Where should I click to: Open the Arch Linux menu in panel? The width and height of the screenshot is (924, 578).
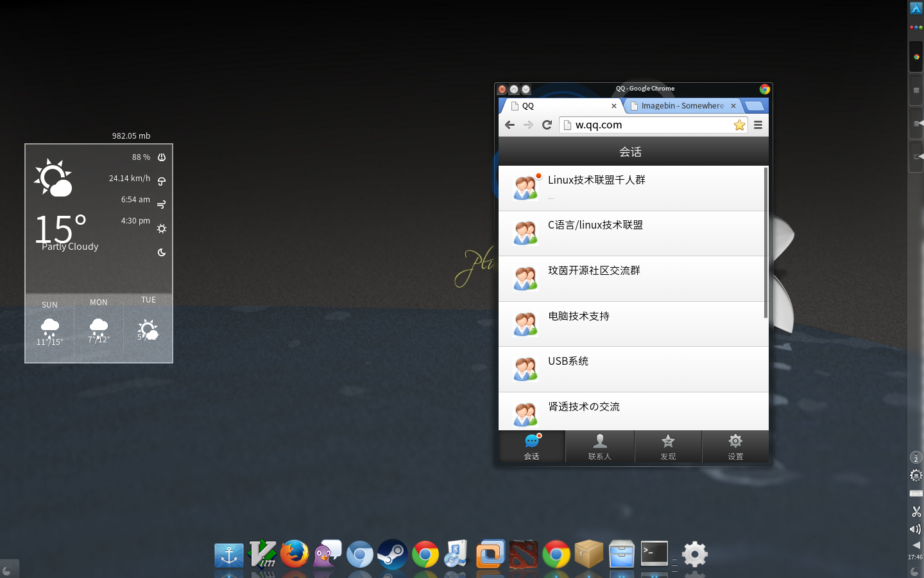pos(916,8)
